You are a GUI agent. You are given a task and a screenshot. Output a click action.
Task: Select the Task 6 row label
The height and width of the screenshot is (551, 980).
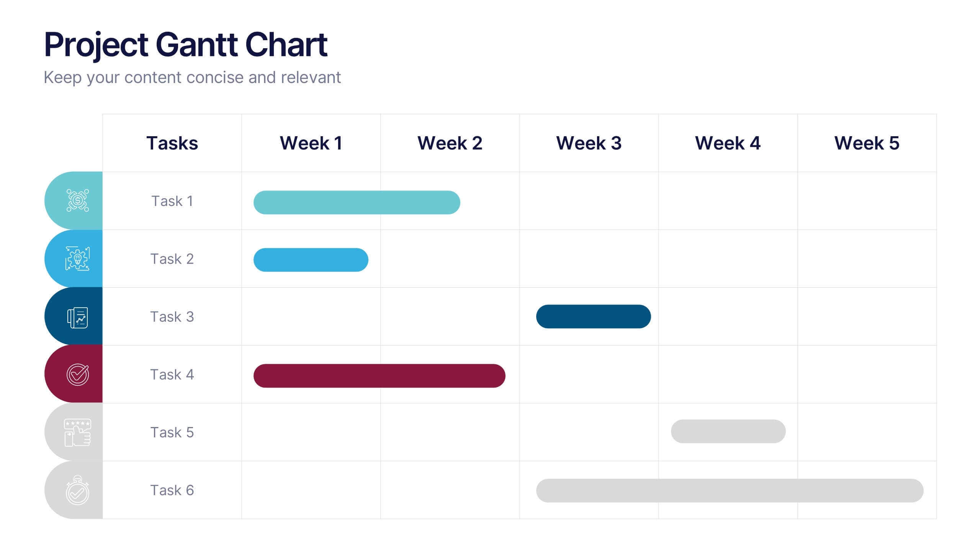point(172,490)
